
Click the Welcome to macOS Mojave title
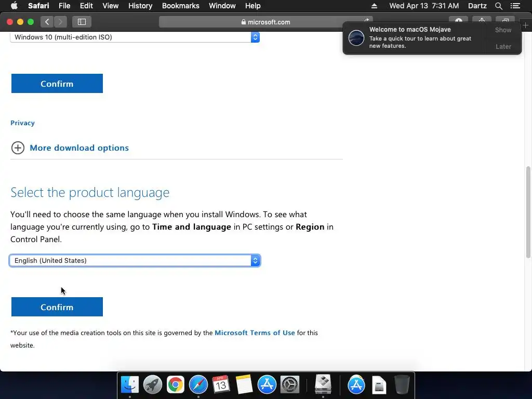click(410, 30)
